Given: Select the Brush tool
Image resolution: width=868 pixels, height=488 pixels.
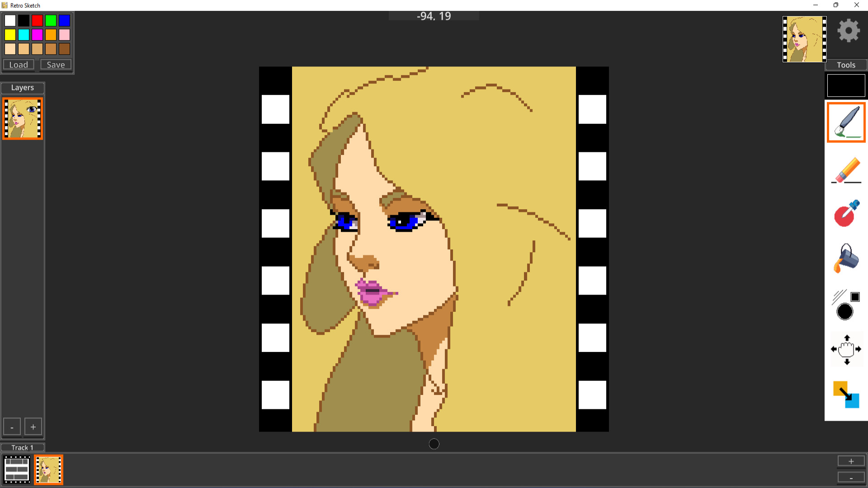Looking at the screenshot, I should [x=846, y=122].
